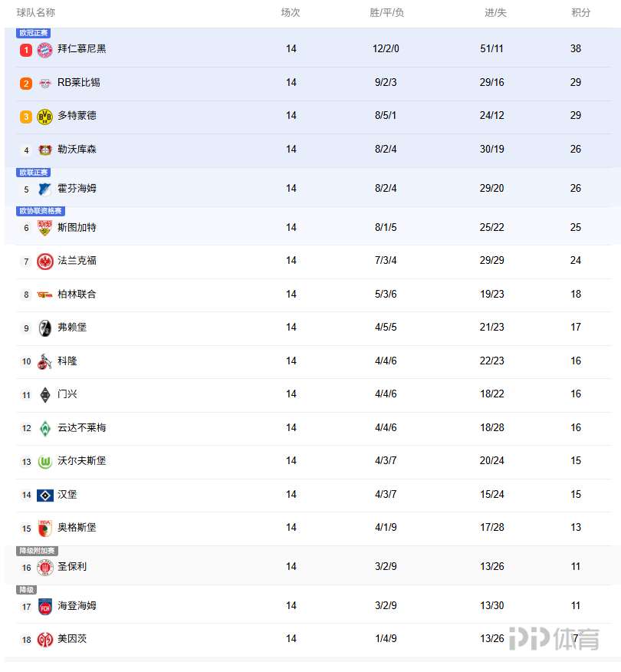This screenshot has width=621, height=672.
Task: Select the Bayer Leverkusen crest icon
Action: tap(44, 150)
